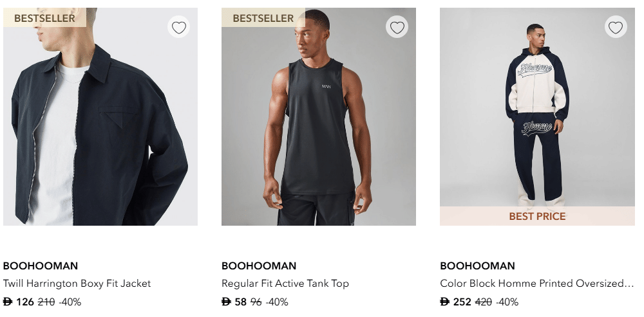Click the jacket's 126 sale price
Viewport: 644px width, 317px height.
[24, 302]
